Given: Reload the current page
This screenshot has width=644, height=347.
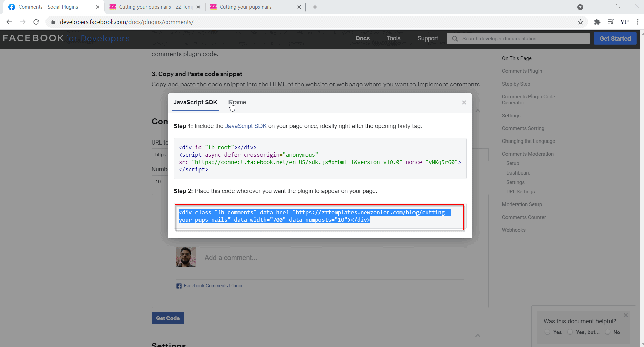Looking at the screenshot, I should (36, 22).
